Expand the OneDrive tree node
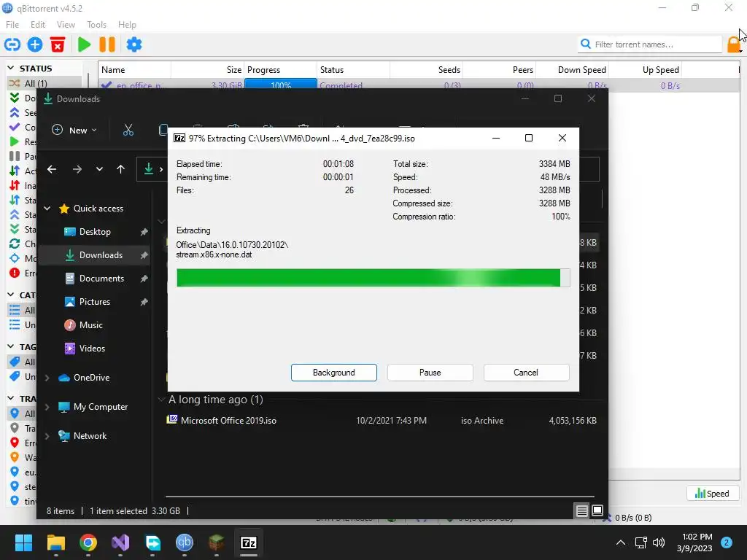747x560 pixels. (47, 378)
